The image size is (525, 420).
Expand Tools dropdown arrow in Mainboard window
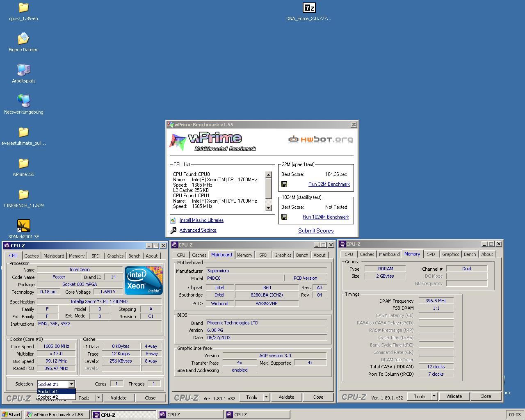[x=266, y=397]
